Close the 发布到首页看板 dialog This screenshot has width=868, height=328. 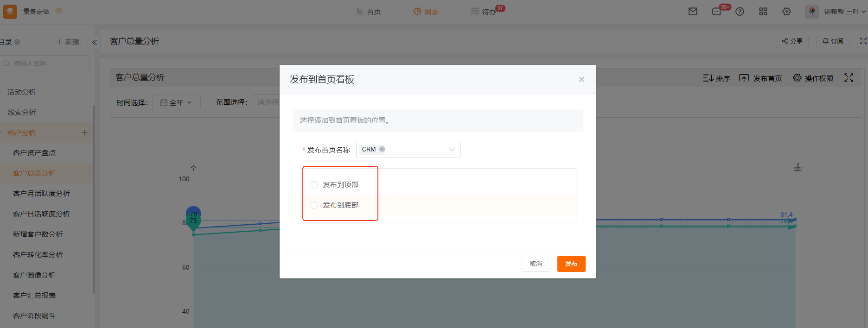[x=581, y=80]
